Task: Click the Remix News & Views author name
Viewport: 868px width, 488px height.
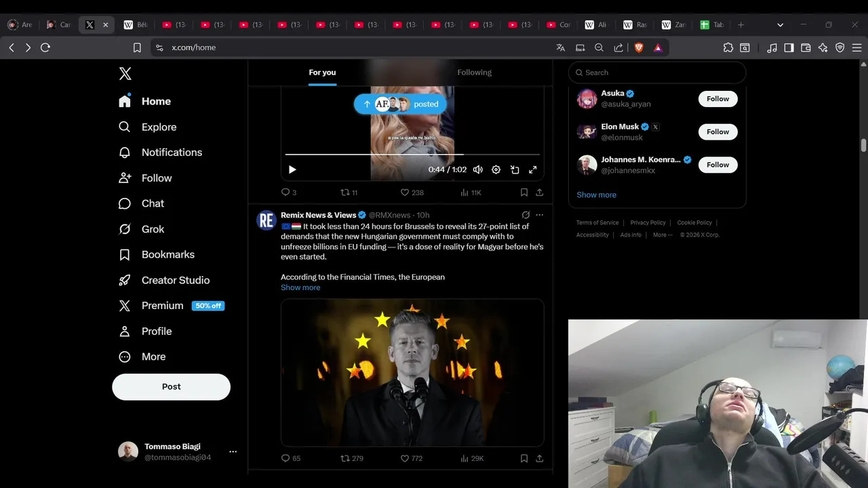Action: coord(319,215)
